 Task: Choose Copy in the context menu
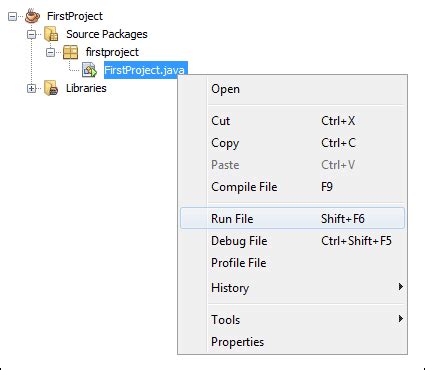click(x=292, y=143)
